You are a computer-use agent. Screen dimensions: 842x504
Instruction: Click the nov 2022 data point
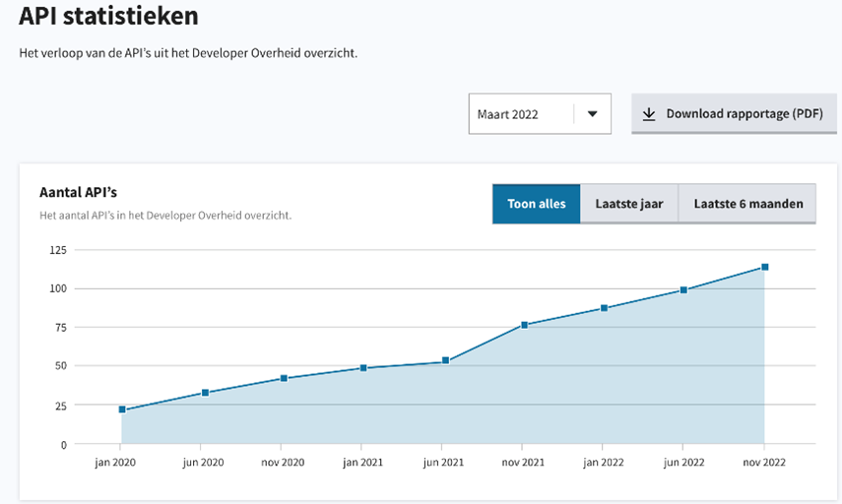765,267
